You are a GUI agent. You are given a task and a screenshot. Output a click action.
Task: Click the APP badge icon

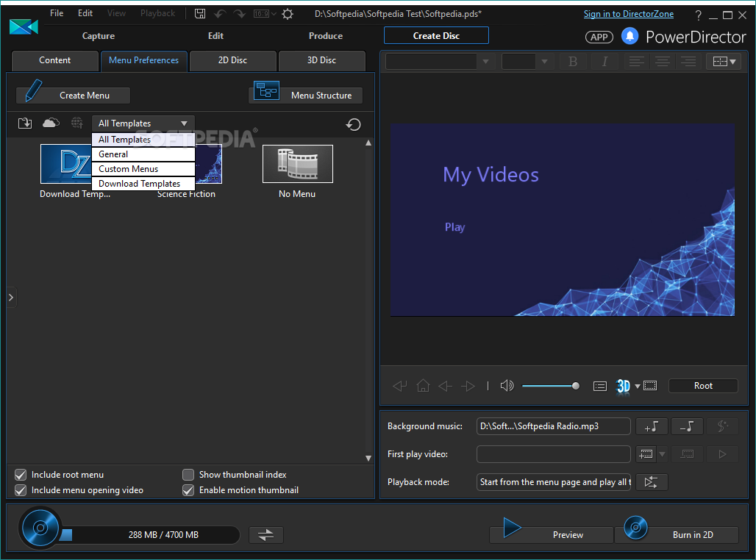click(599, 37)
